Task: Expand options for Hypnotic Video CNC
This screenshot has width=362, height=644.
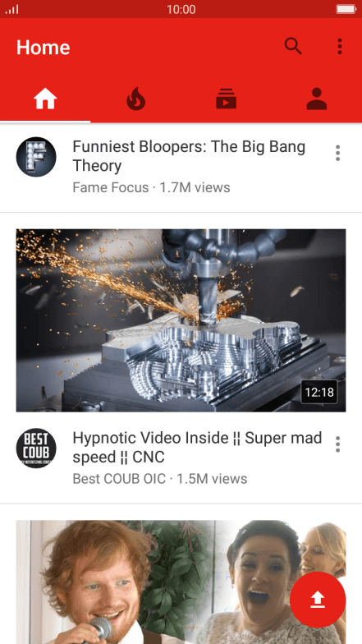Action: (x=337, y=444)
